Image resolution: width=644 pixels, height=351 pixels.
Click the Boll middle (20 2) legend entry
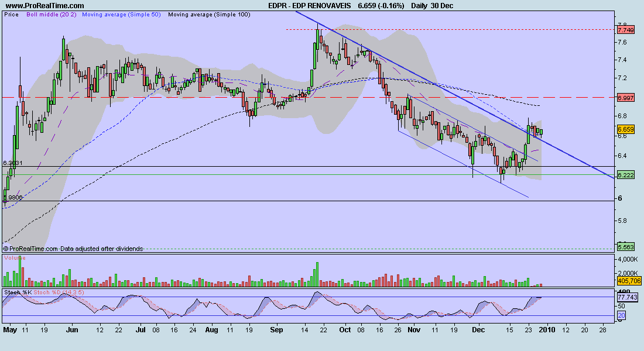52,15
